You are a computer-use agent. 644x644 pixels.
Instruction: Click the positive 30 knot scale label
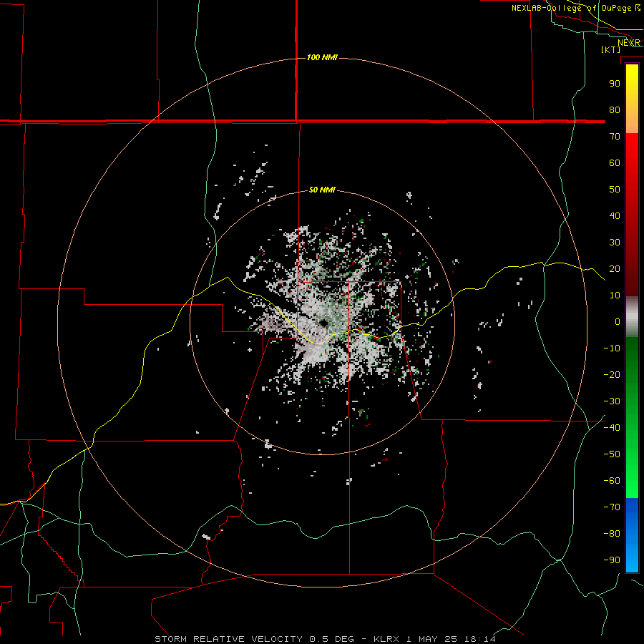click(615, 243)
